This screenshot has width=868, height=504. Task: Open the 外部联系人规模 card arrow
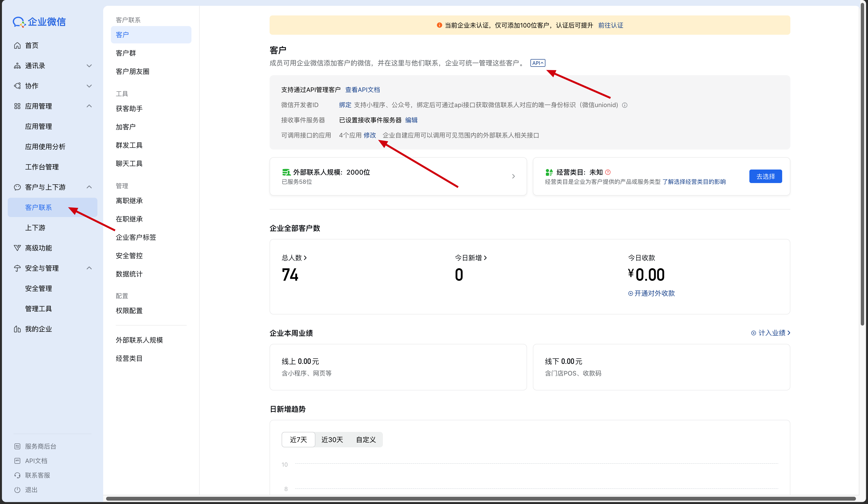(514, 176)
